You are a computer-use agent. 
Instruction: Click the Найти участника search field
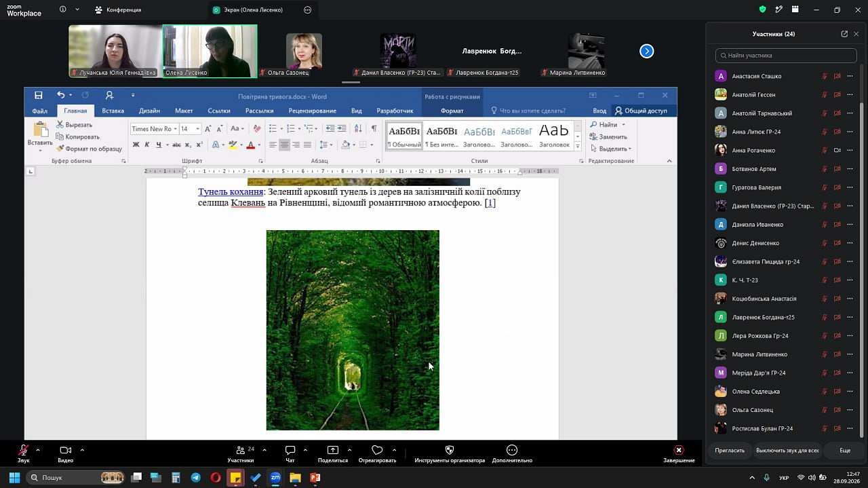point(786,56)
